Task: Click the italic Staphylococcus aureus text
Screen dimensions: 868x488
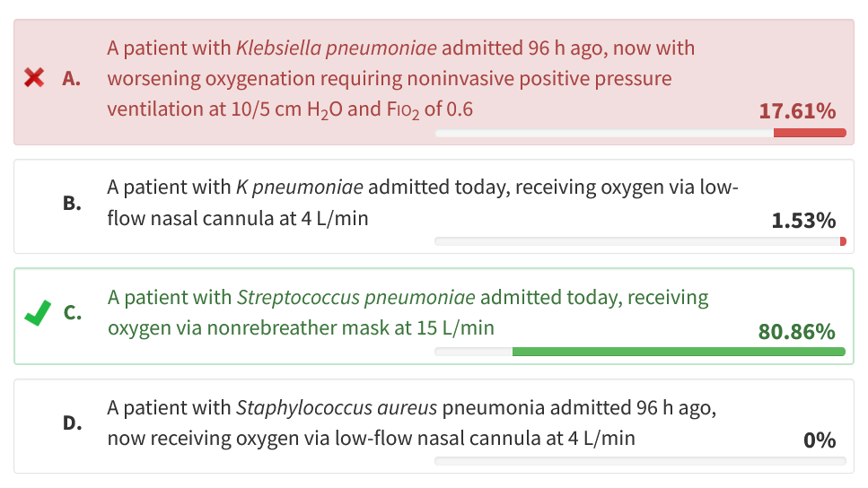Action: click(336, 408)
